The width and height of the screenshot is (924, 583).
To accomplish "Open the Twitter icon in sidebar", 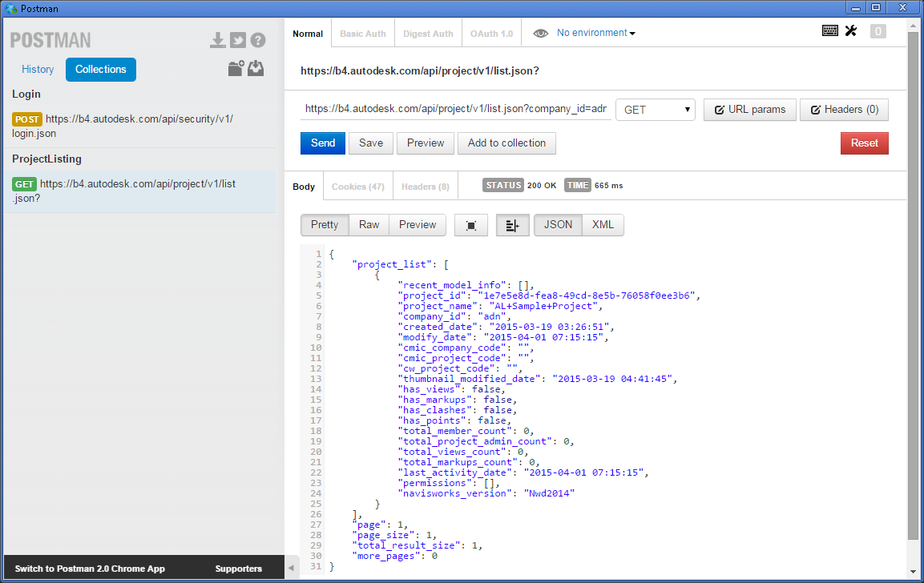I will tap(238, 40).
